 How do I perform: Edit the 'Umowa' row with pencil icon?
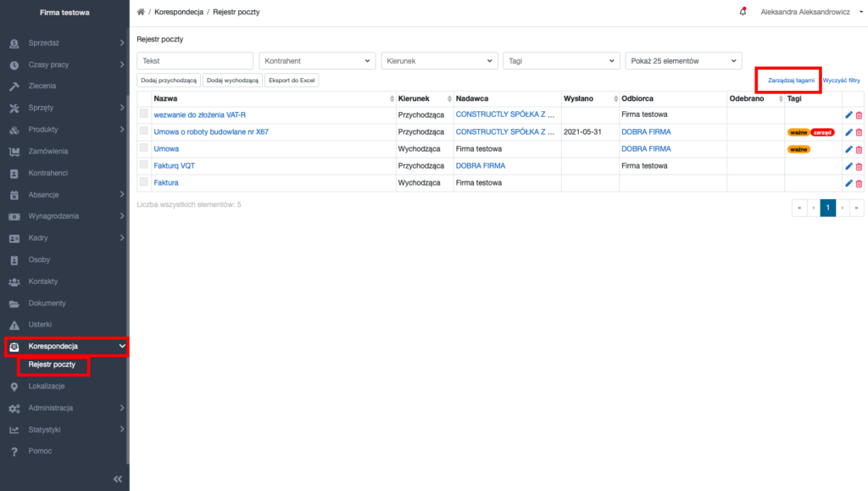click(849, 149)
